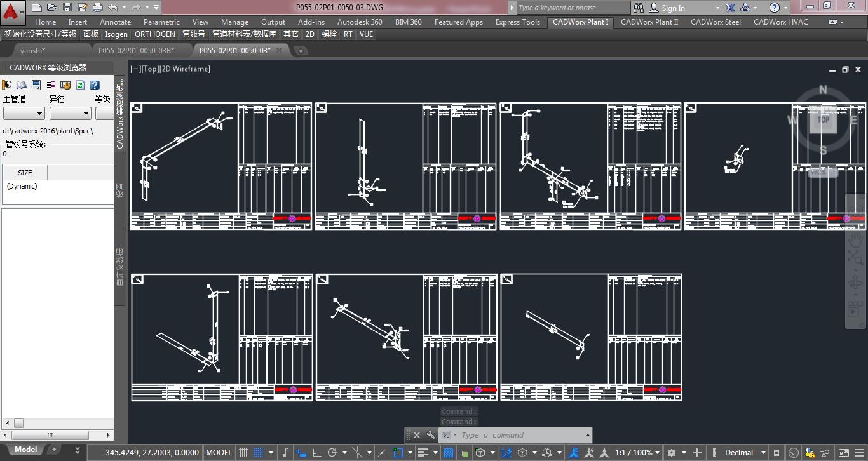This screenshot has width=868, height=461.
Task: Click the Undo arrow in quick access toolbar
Action: tap(113, 8)
